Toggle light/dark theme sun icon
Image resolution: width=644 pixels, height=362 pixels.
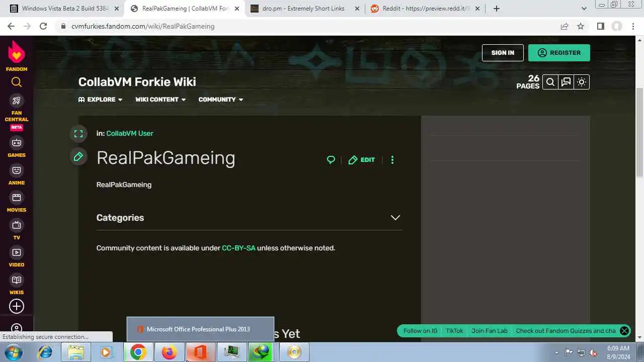pyautogui.click(x=582, y=82)
